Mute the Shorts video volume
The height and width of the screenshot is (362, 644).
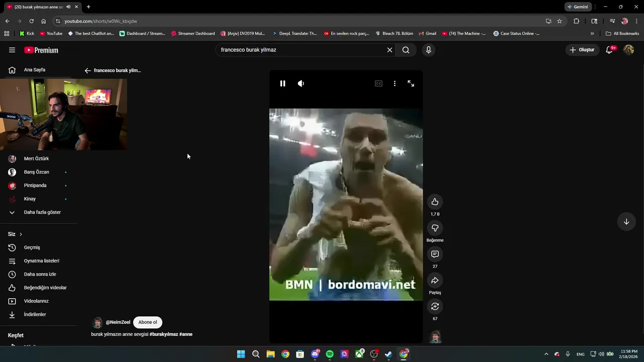click(x=301, y=83)
